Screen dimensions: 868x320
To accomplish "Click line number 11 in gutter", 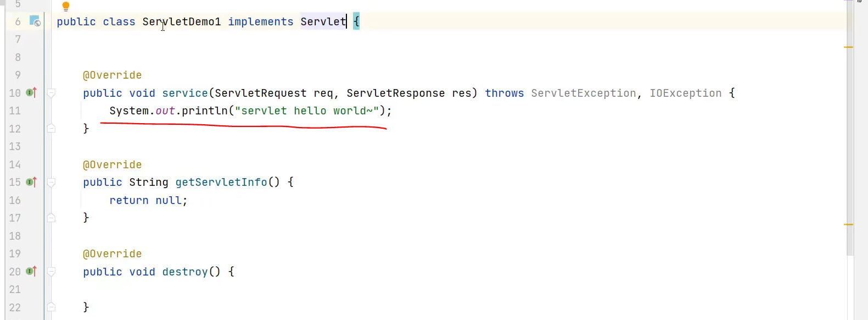I will 15,111.
